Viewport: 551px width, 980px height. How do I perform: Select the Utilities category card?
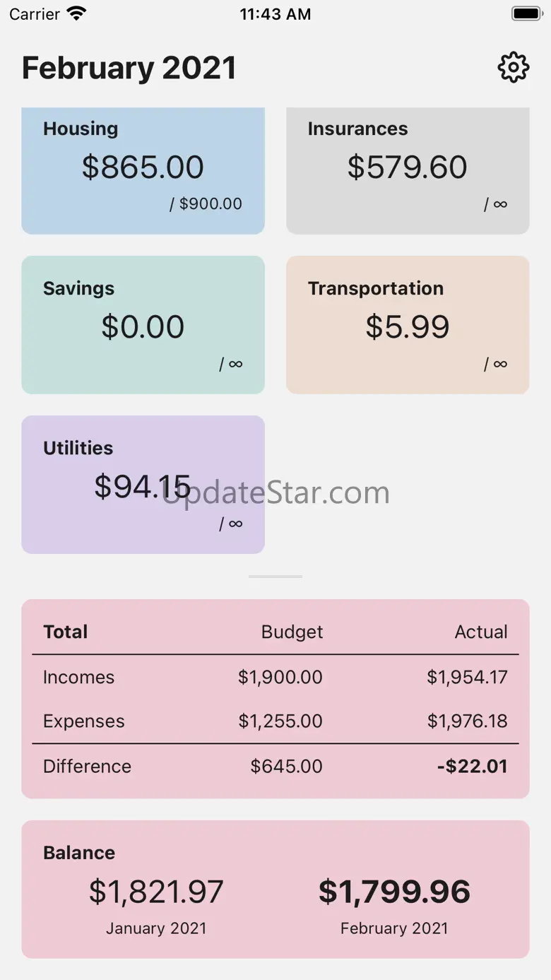143,485
